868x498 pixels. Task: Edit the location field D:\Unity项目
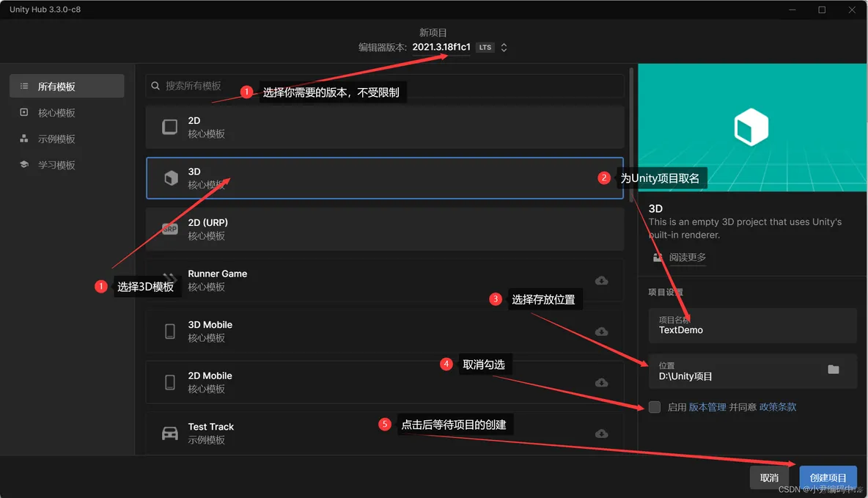pyautogui.click(x=753, y=371)
